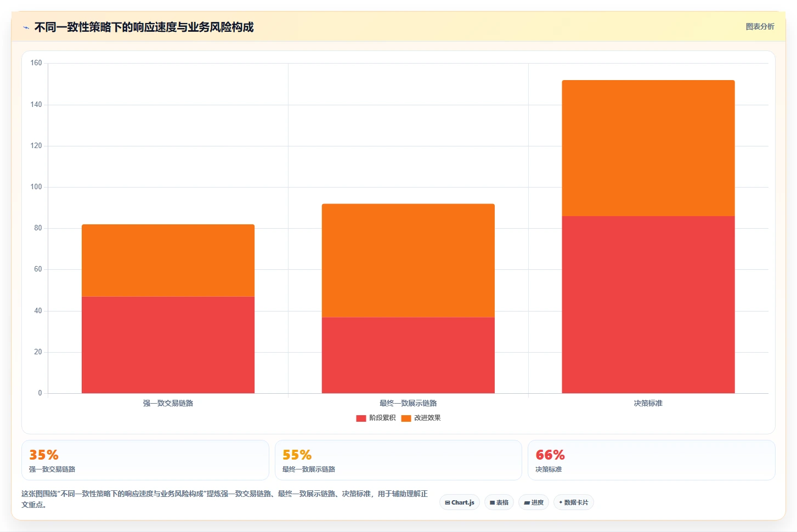The image size is (797, 532).
Task: Toggle the 改进效果 legend orange swatch
Action: 406,418
